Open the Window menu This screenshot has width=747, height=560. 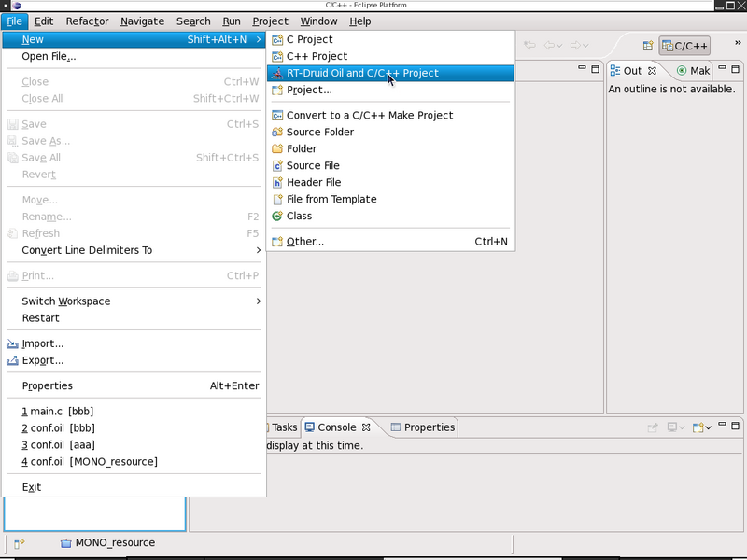pyautogui.click(x=318, y=21)
